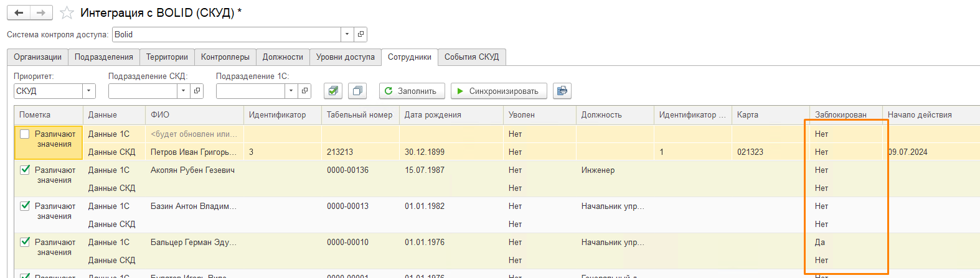Expand the Система контроля доступа dropdown
Image resolution: width=980 pixels, height=278 pixels.
coord(347,35)
